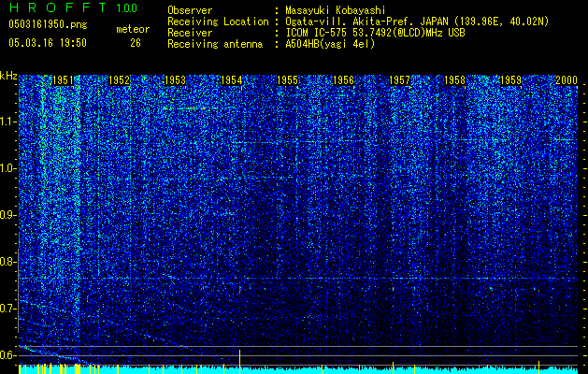Click the red echo dot near 1954
This screenshot has height=374, width=588.
pos(239,290)
